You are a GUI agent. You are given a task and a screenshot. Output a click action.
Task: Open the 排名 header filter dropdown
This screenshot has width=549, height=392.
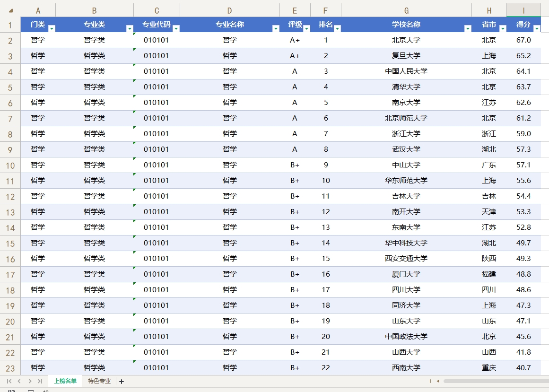[338, 28]
